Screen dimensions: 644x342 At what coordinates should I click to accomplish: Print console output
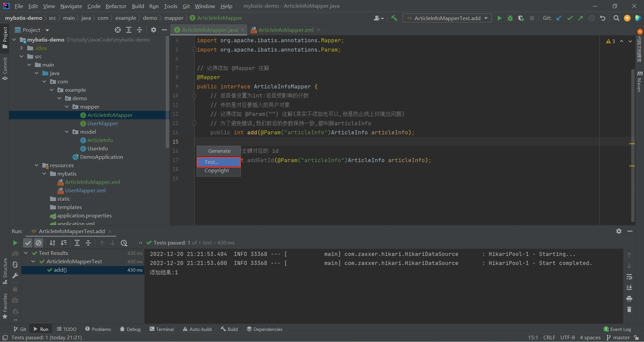(x=629, y=298)
